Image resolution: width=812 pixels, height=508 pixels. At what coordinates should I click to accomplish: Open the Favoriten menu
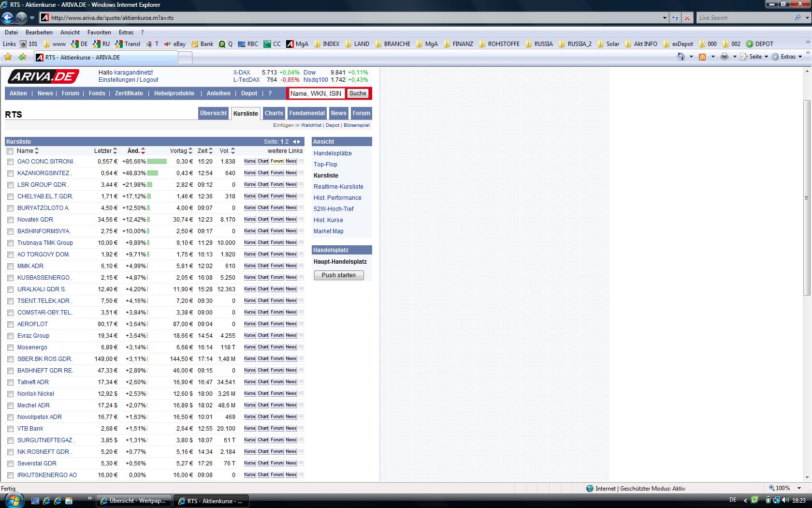[99, 32]
